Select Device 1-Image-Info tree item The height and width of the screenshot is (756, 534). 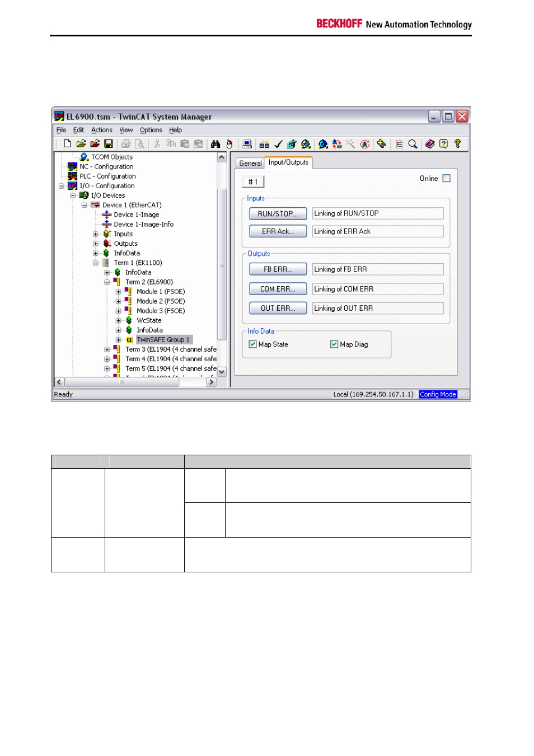click(x=143, y=225)
